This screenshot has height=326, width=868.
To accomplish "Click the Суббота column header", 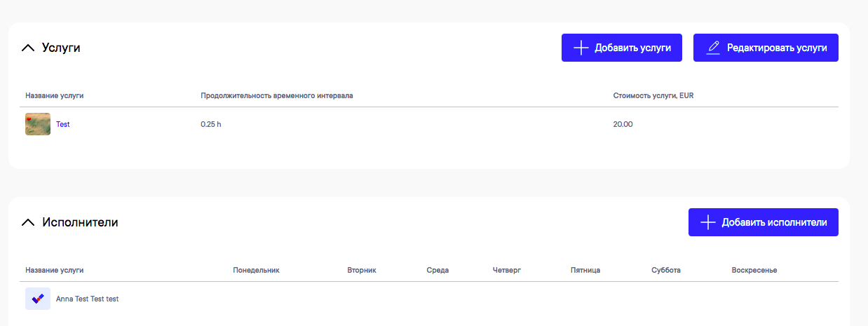I will pos(666,270).
